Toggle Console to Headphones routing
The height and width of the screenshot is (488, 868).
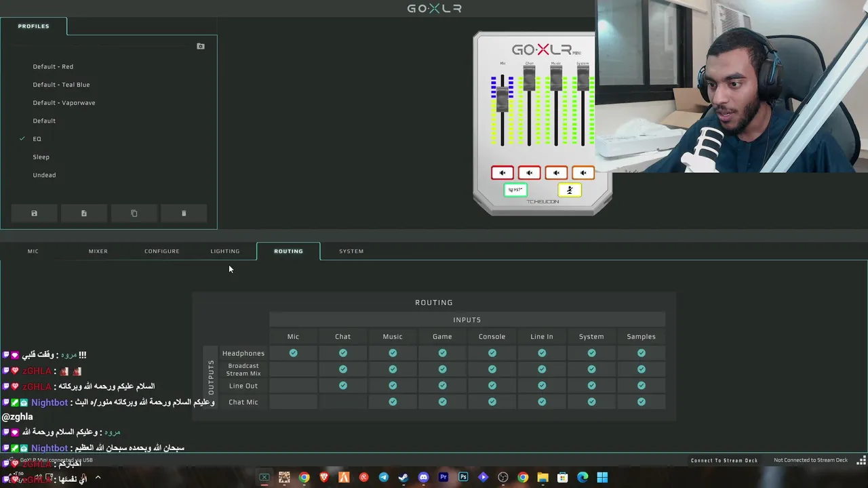click(492, 353)
